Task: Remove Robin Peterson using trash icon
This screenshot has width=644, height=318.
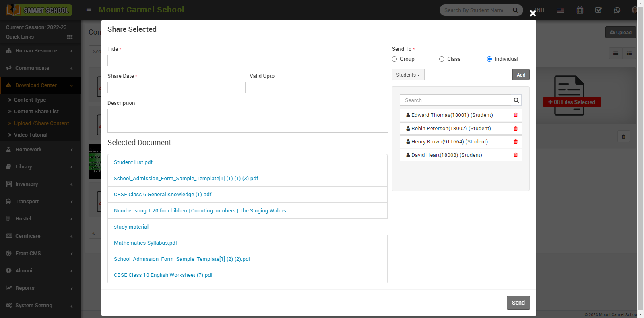Action: coord(515,129)
